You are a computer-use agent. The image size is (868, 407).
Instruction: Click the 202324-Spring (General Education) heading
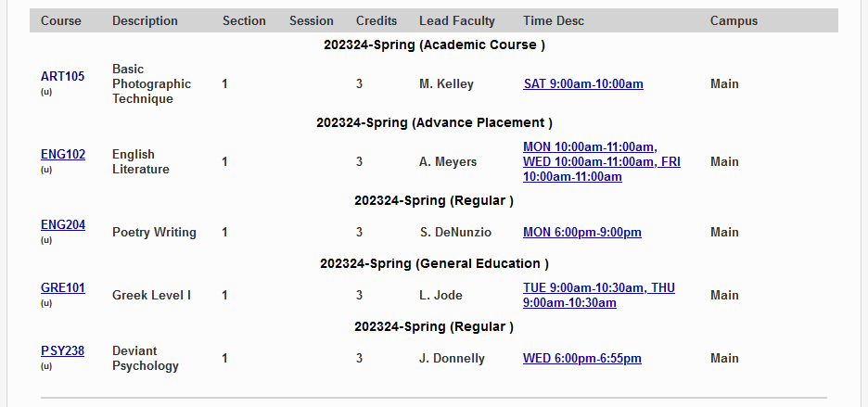[x=434, y=263]
